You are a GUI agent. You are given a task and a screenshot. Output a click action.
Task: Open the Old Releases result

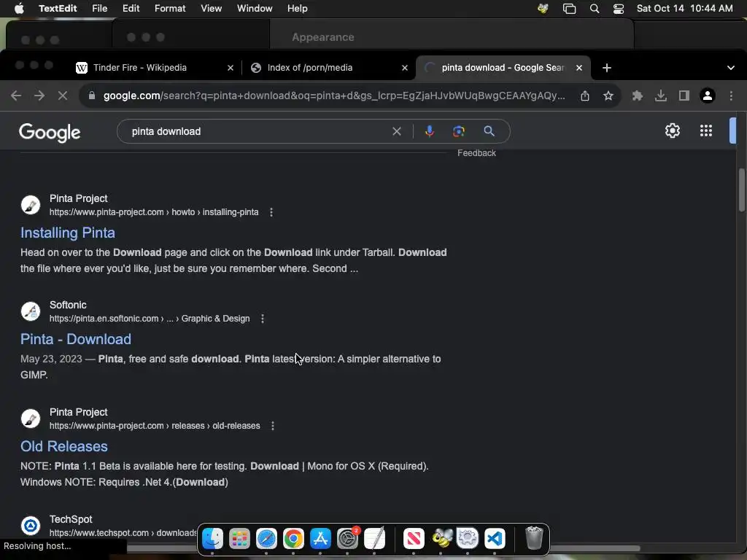[x=64, y=446]
